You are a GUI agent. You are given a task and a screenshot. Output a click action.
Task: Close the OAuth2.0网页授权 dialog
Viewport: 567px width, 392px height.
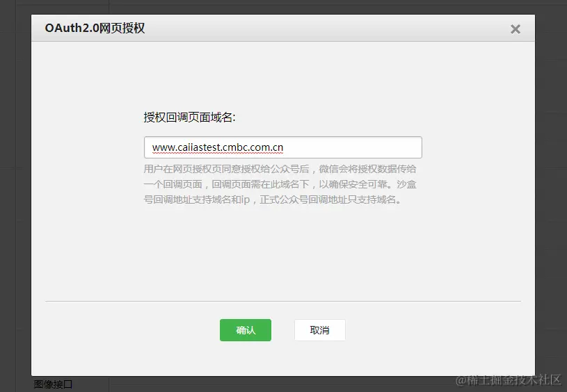pyautogui.click(x=516, y=29)
